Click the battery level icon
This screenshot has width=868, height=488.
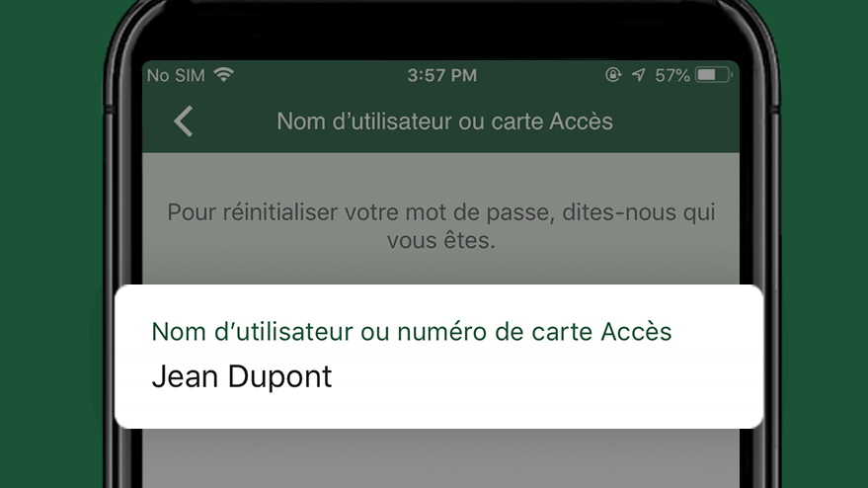pyautogui.click(x=714, y=75)
